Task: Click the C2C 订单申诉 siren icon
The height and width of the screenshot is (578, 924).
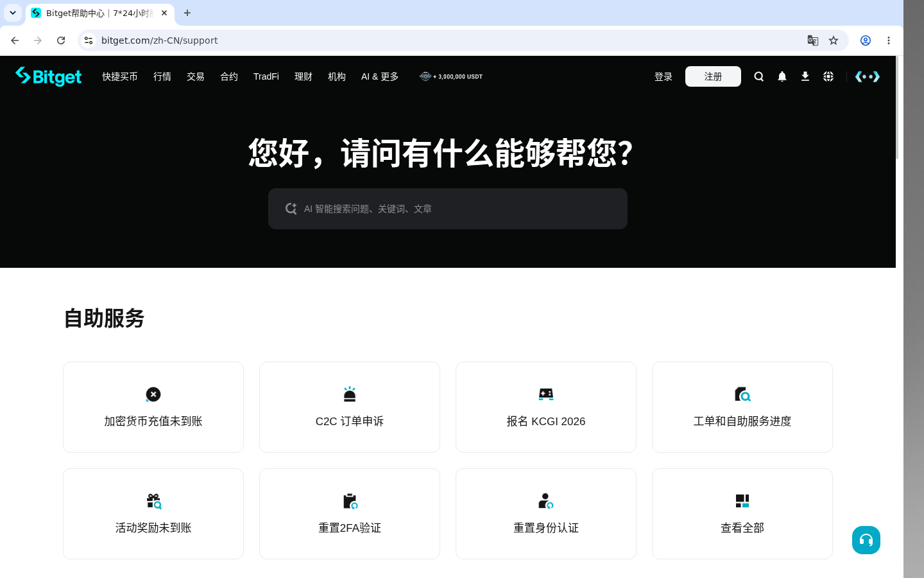Action: 350,394
